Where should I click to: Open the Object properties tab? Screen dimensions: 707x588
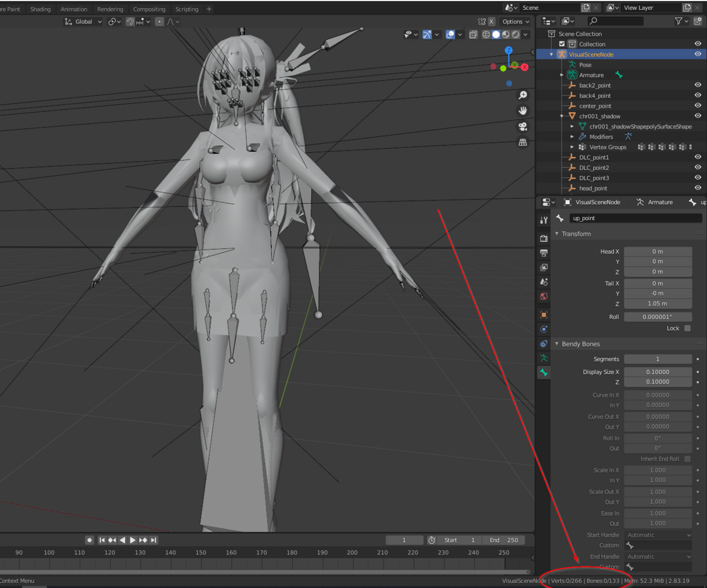(544, 315)
